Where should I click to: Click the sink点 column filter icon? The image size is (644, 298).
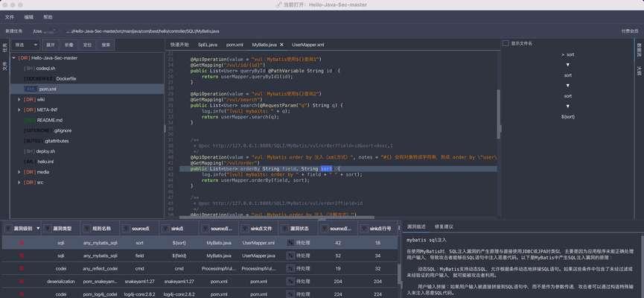point(166,229)
